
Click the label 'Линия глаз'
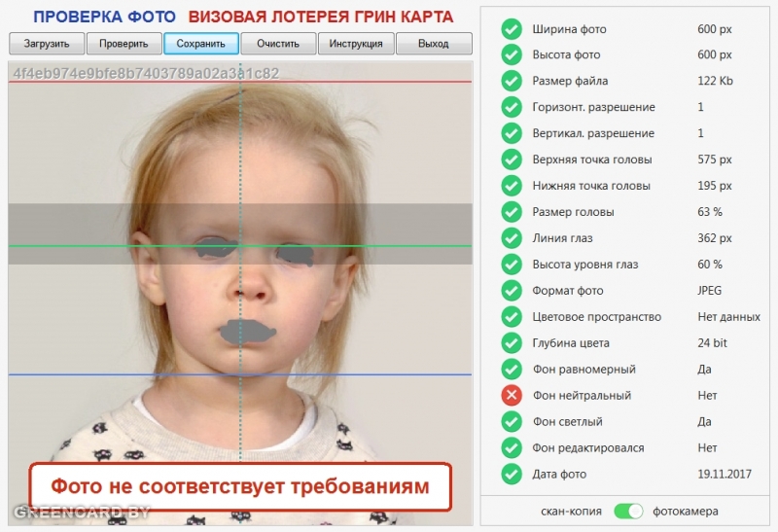coord(562,238)
